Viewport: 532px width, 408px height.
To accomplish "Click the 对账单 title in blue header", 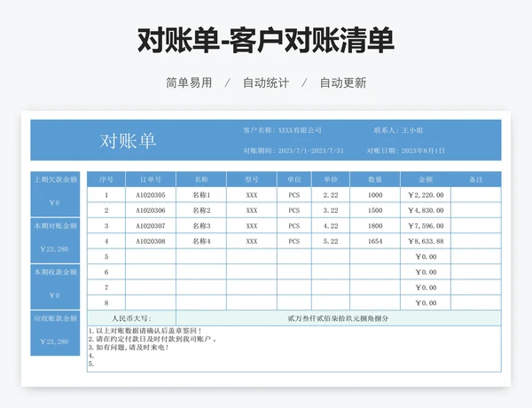I will [128, 141].
